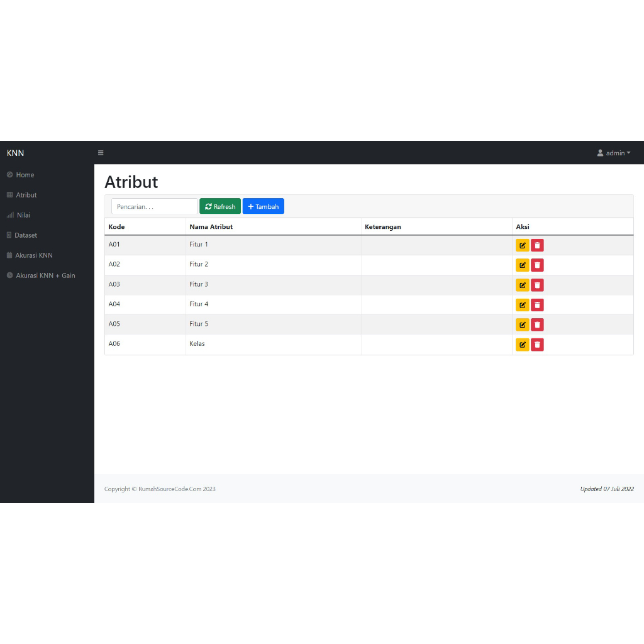Go to Home in the sidebar

[x=21, y=175]
